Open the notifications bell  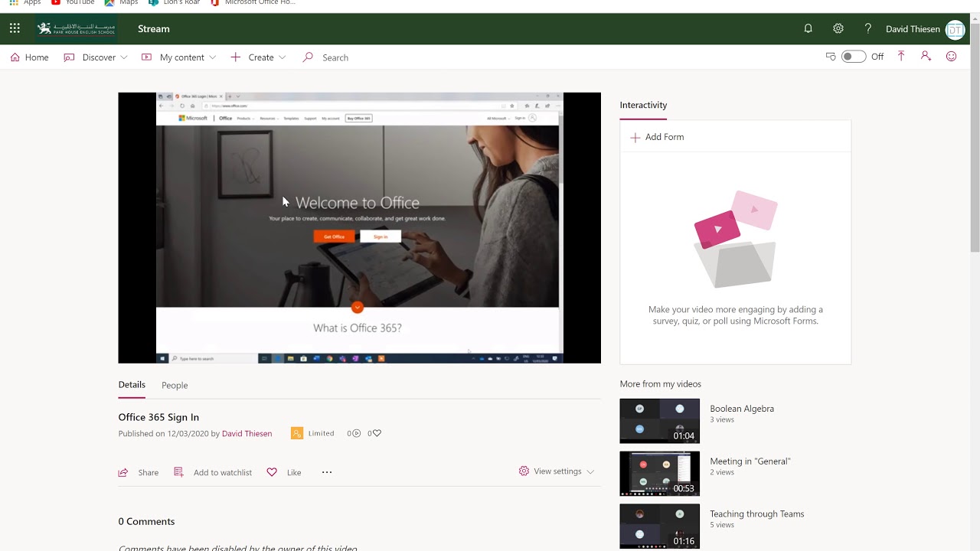[808, 28]
